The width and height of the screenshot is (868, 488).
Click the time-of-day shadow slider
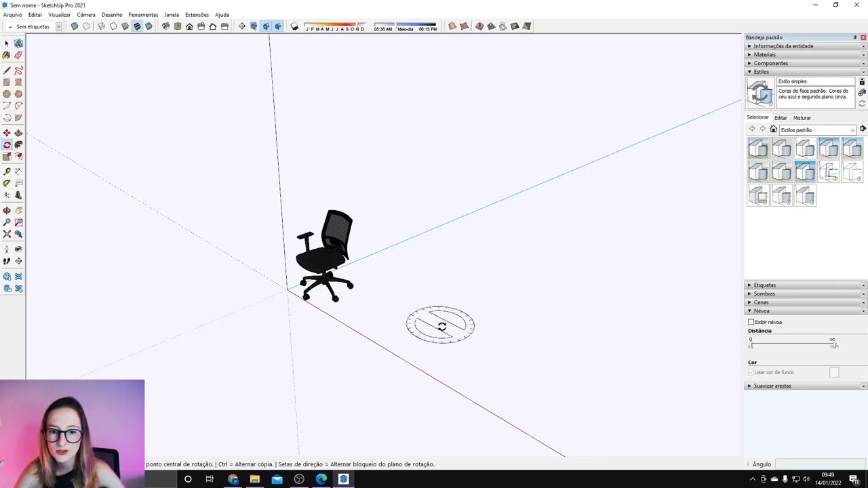pos(406,26)
